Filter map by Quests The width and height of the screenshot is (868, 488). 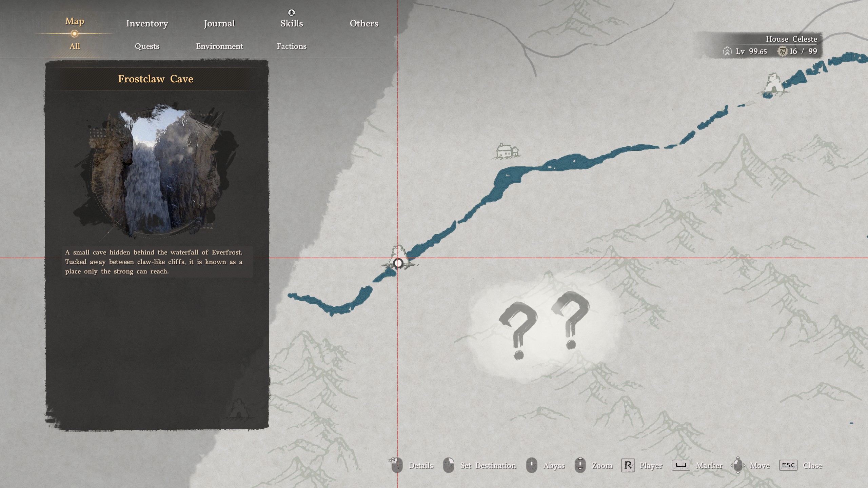[147, 46]
